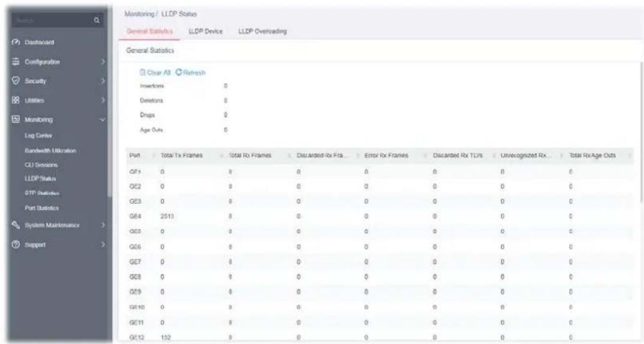Click the Monitoring section icon
Image resolution: width=644 pixels, height=344 pixels.
(x=16, y=119)
